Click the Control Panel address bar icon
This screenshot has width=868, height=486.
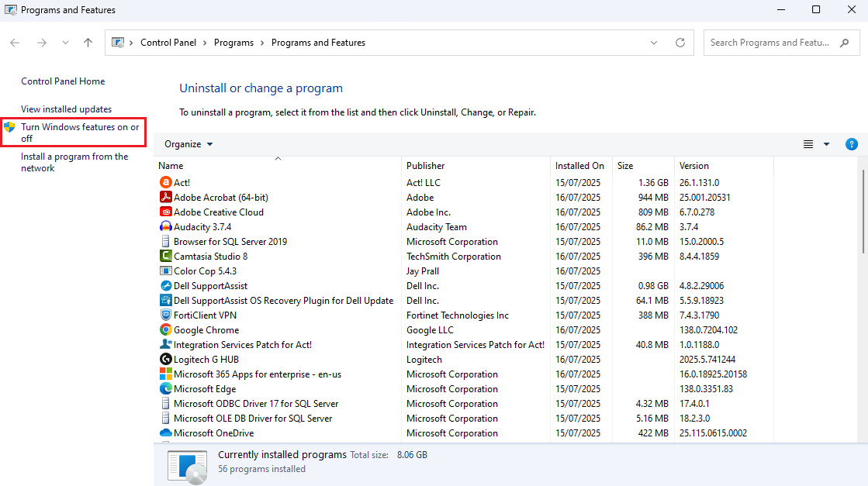click(118, 43)
